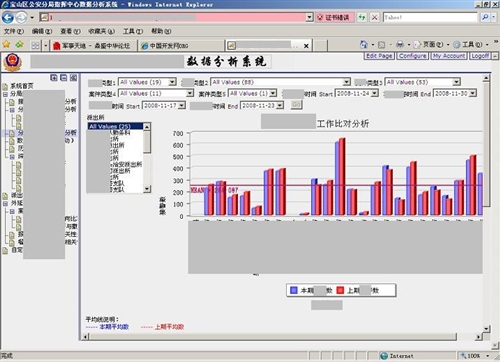Click the refresh page icon
The height and width of the screenshot is (362, 500).
(x=362, y=17)
